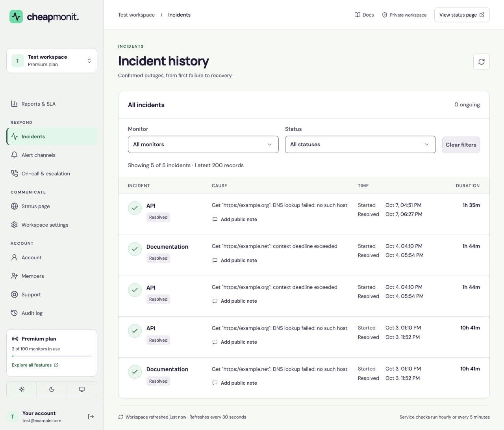Open the Docs link
Screen dimensions: 504x430
(x=364, y=15)
